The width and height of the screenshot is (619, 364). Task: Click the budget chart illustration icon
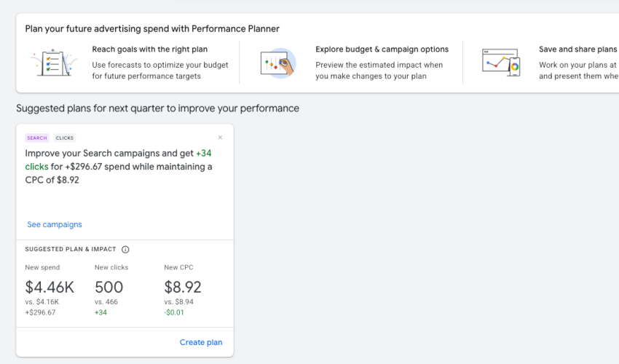(278, 63)
